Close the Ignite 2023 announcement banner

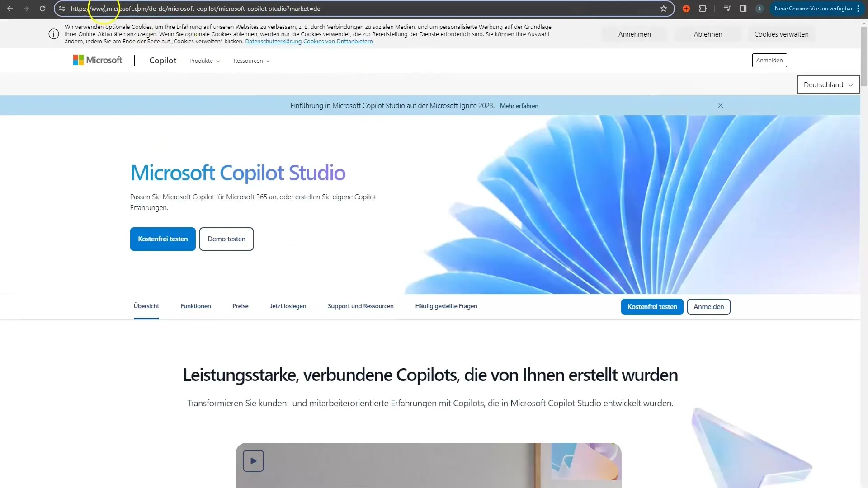tap(721, 105)
